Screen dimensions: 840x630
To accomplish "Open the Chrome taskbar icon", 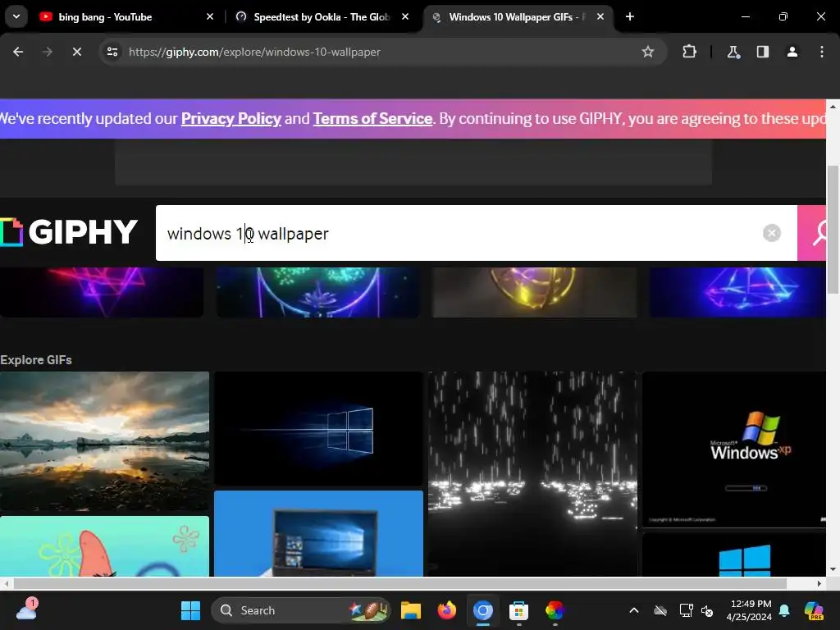I will pos(482,610).
